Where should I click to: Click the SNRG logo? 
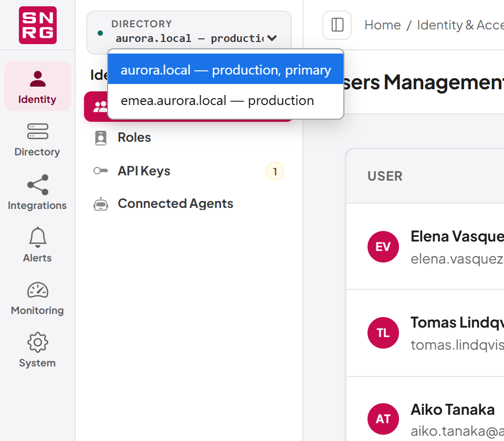pos(38,25)
